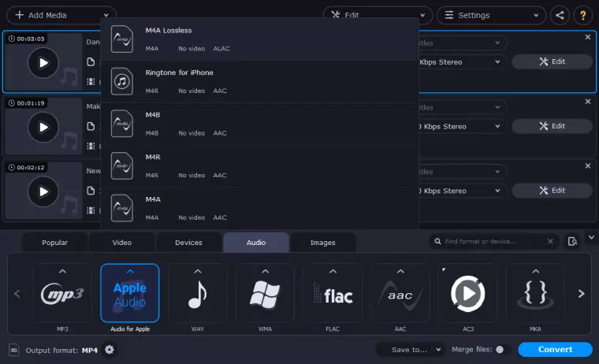599x364 pixels.
Task: Choose the Ringtone for iPhone preset
Action: [x=260, y=81]
